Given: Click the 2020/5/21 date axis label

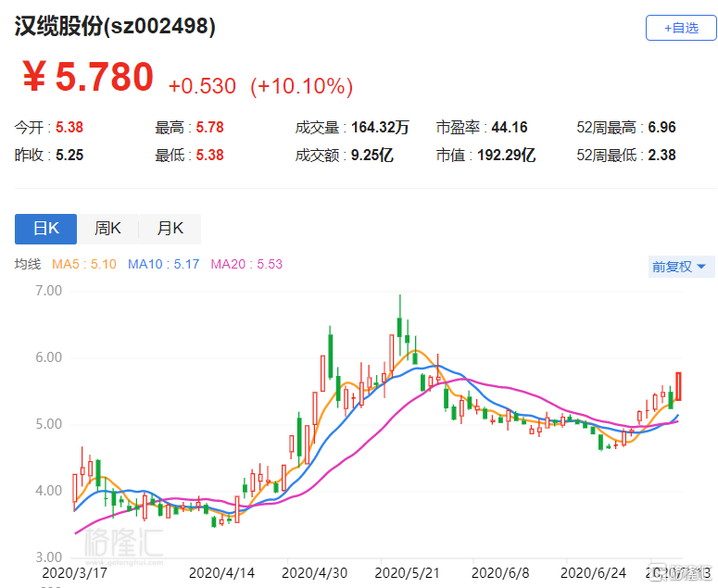Looking at the screenshot, I should tap(407, 573).
